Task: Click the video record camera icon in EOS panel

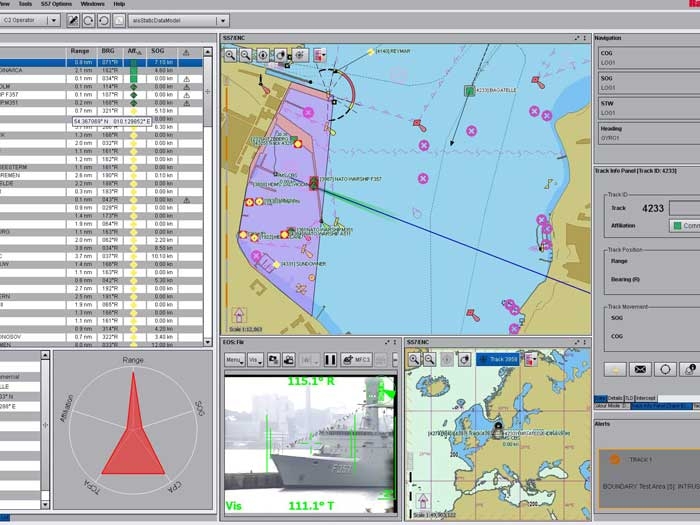Action: coord(289,360)
